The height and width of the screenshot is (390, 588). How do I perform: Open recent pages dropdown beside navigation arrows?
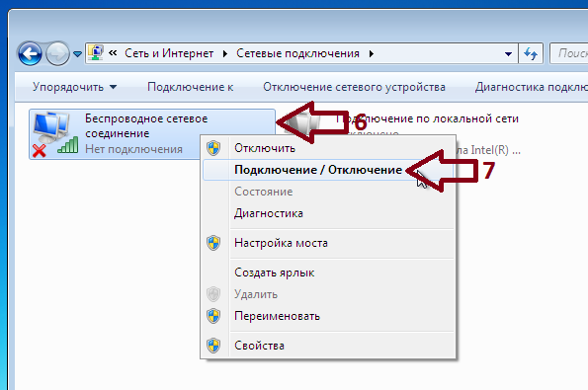(x=78, y=54)
